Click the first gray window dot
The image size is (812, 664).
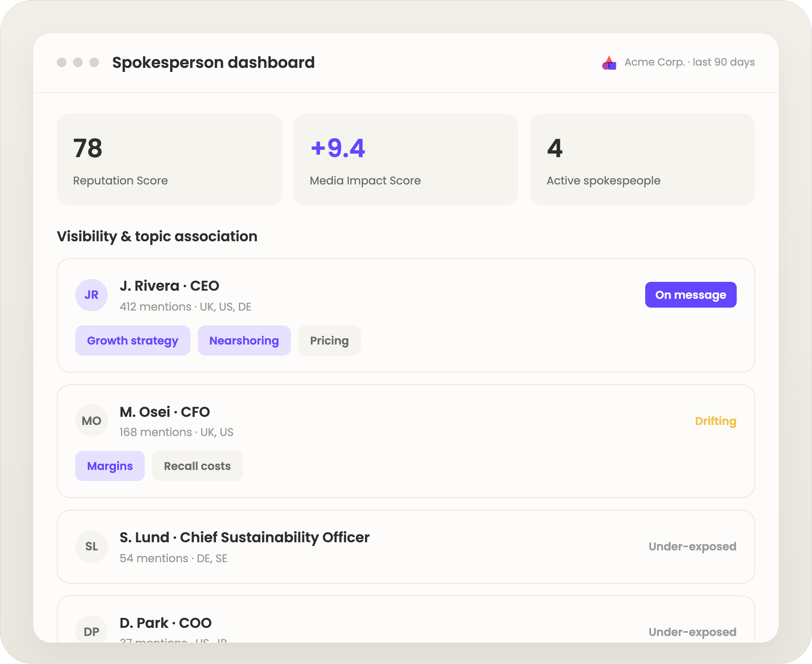coord(62,62)
